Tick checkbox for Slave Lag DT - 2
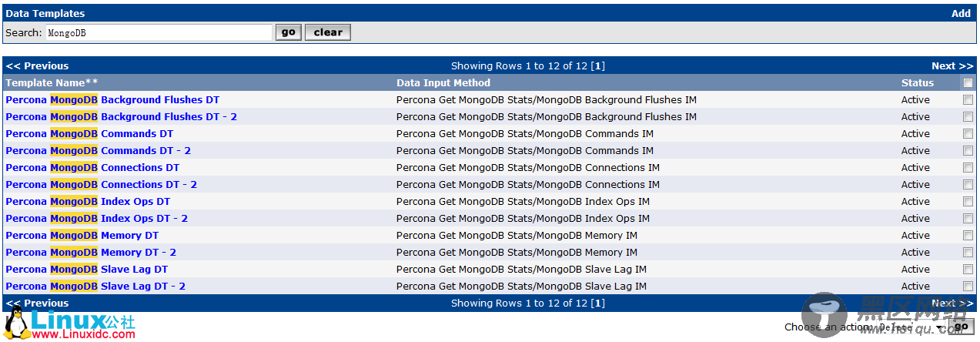The image size is (980, 342). [x=968, y=287]
